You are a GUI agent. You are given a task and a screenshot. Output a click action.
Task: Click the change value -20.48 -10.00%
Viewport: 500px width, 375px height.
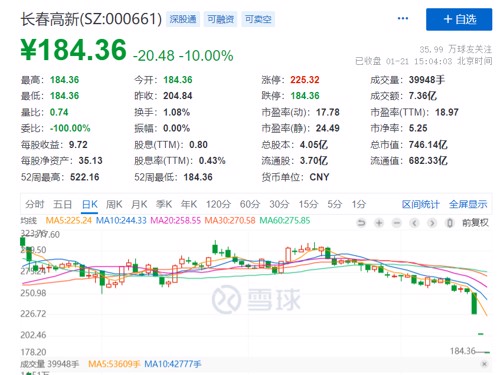click(x=183, y=56)
